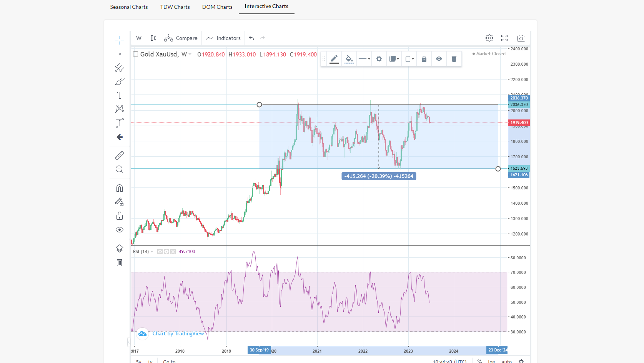Click the undo arrow in the toolbar
The image size is (644, 363).
(251, 38)
